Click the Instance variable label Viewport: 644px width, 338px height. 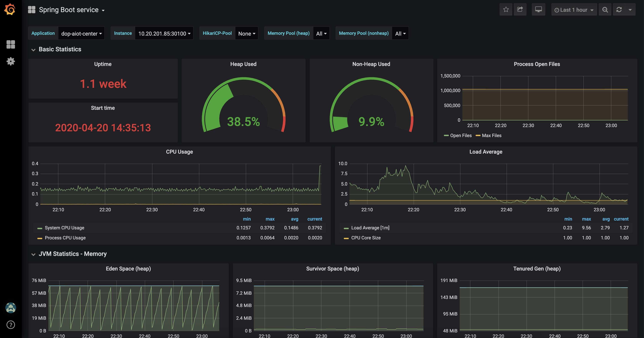pyautogui.click(x=123, y=33)
